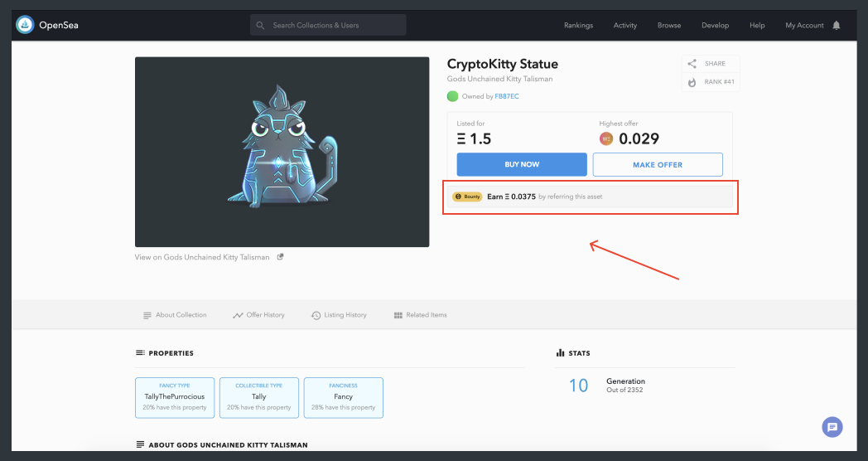The height and width of the screenshot is (461, 868).
Task: Open owner profile FB87EC
Action: (x=507, y=96)
